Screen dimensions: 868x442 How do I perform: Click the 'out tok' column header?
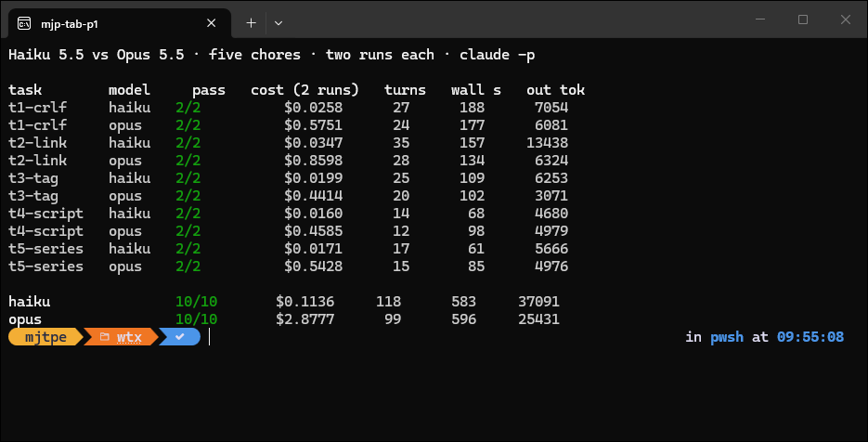pyautogui.click(x=555, y=90)
